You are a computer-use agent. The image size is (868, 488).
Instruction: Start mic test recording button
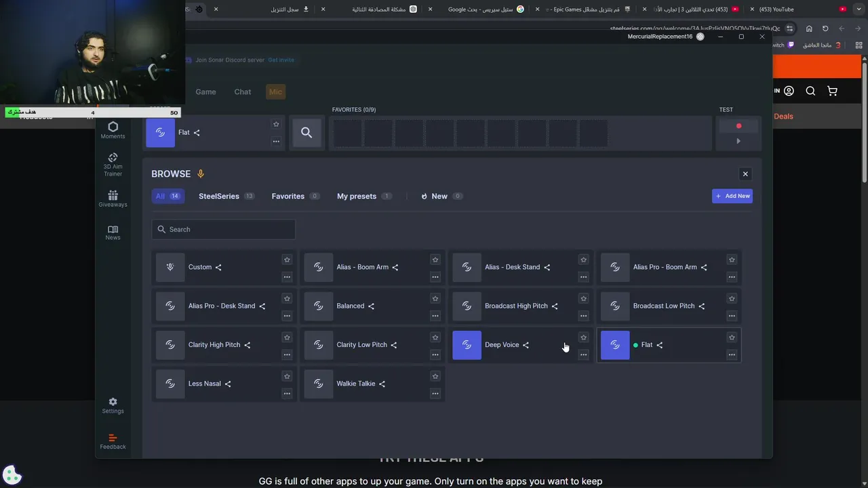[x=738, y=125]
